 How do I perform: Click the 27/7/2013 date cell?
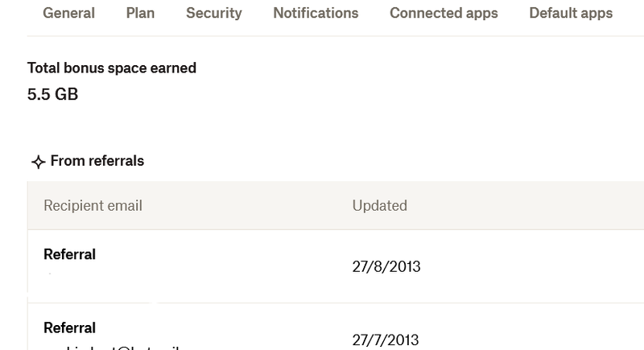pos(386,340)
